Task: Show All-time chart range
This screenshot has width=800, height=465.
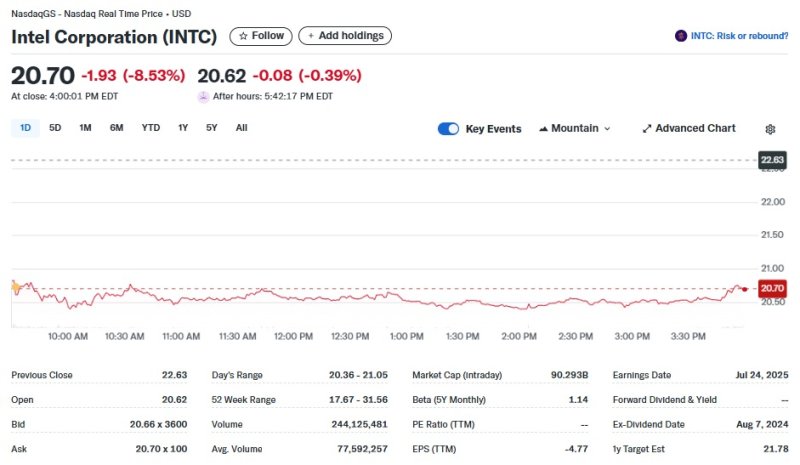Action: (x=241, y=128)
